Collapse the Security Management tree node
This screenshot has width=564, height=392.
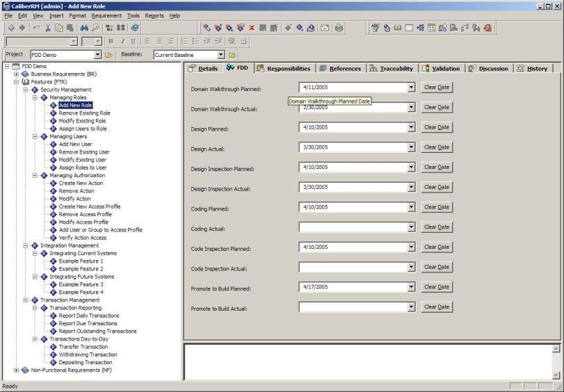(x=26, y=90)
